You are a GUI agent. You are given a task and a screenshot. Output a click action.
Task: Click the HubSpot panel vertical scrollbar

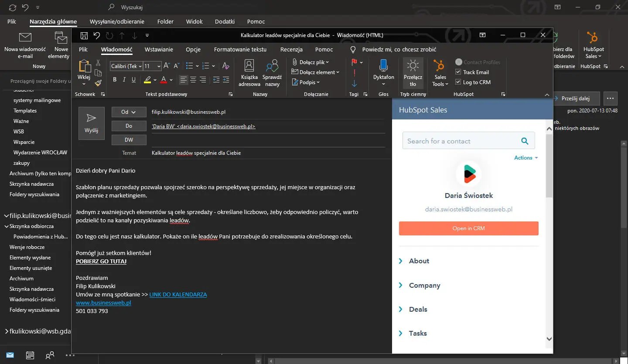549,165
